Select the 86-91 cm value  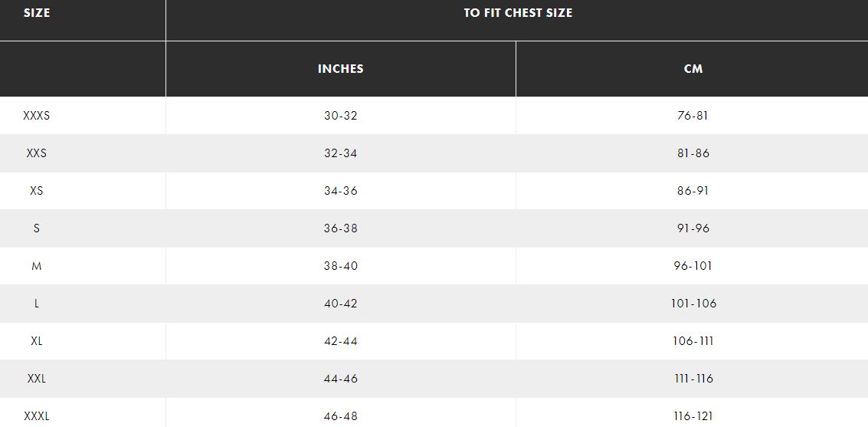coord(693,191)
